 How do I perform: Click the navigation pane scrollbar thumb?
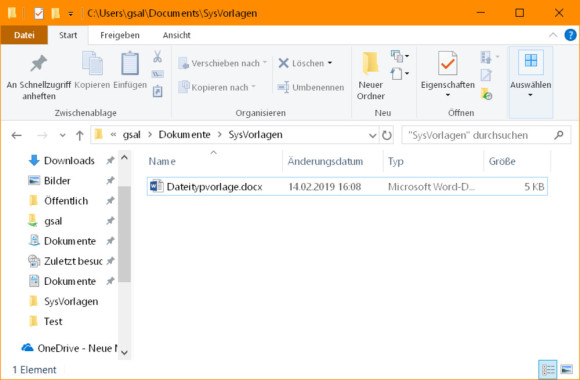(x=124, y=234)
